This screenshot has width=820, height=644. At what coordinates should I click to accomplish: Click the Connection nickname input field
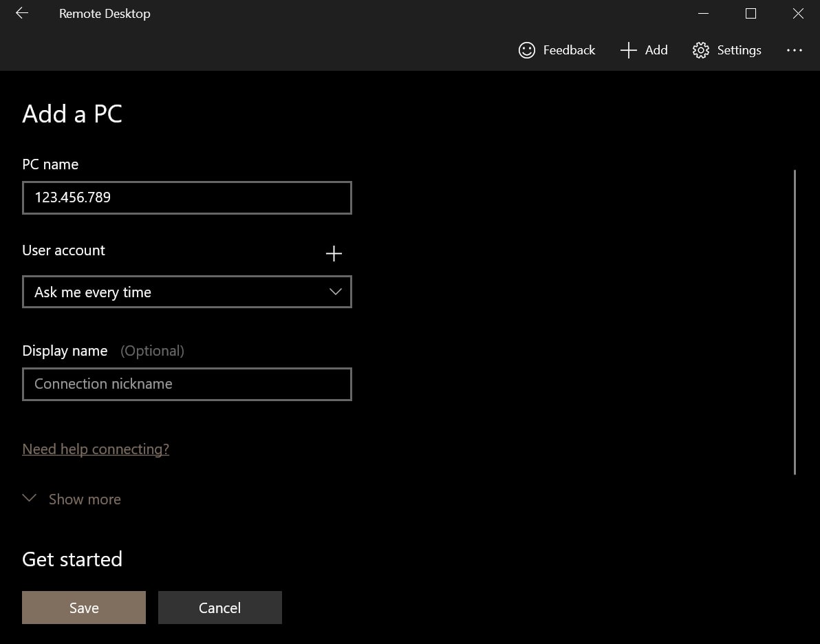[186, 384]
